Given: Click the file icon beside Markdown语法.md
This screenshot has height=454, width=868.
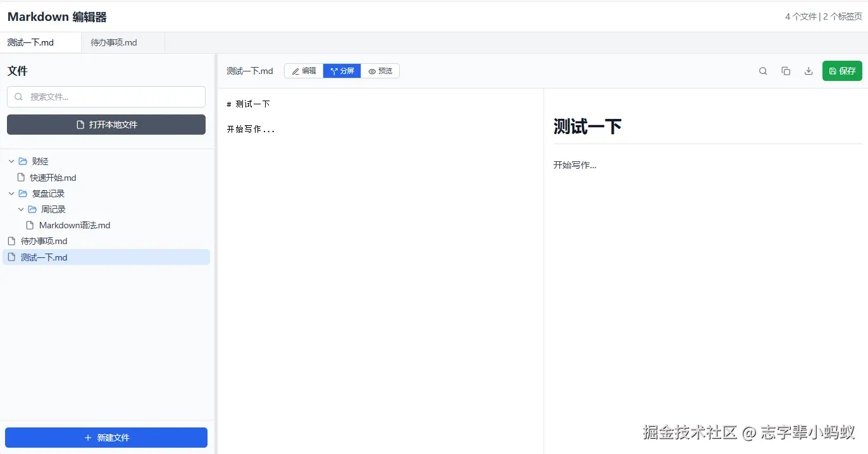Looking at the screenshot, I should pyautogui.click(x=30, y=225).
